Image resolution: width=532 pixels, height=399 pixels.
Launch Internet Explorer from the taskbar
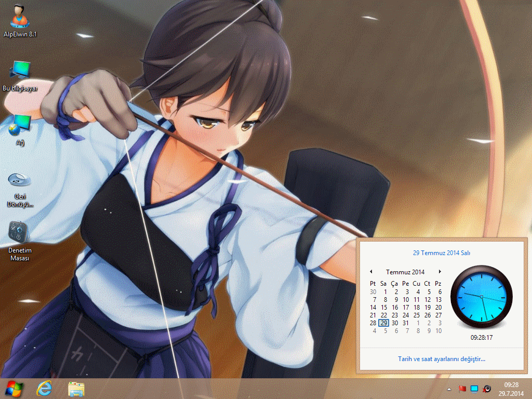[45, 388]
